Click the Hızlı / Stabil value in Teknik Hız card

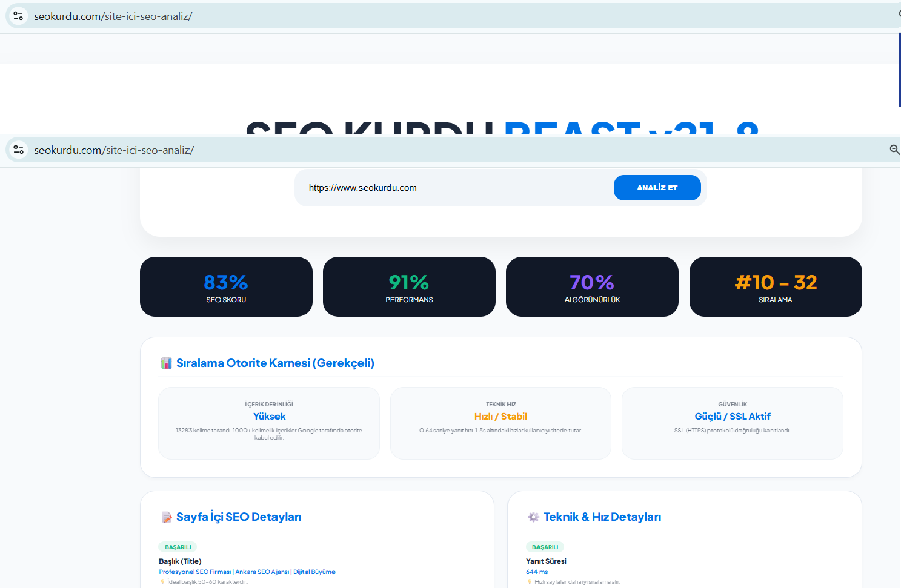[500, 417]
